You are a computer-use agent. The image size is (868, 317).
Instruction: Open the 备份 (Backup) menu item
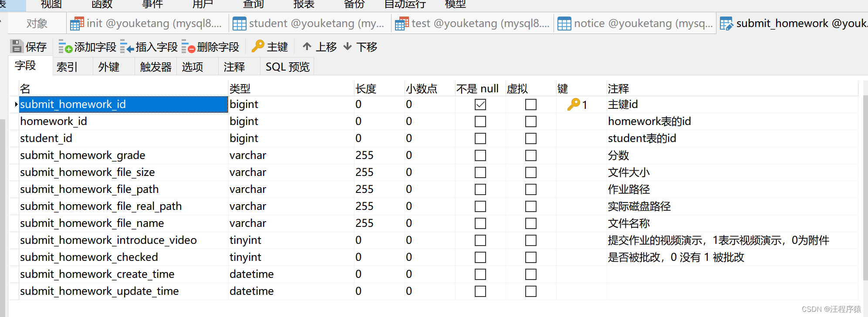point(355,4)
